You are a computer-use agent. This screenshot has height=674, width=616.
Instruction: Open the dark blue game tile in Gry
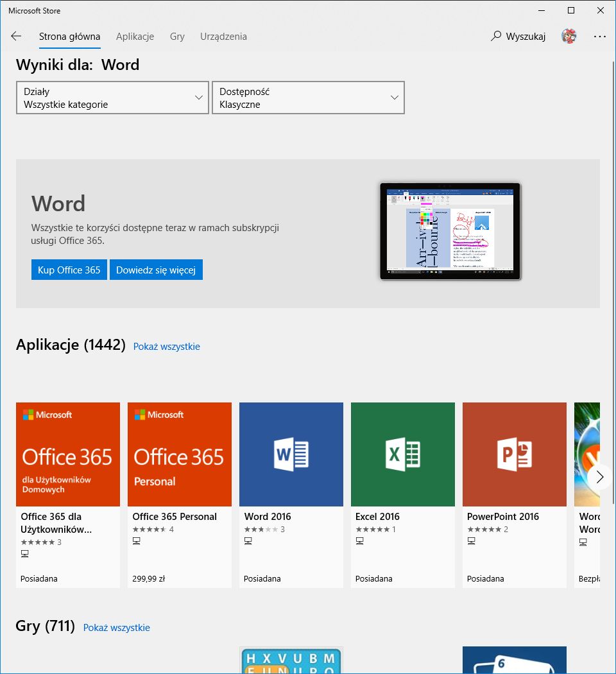coord(515,661)
